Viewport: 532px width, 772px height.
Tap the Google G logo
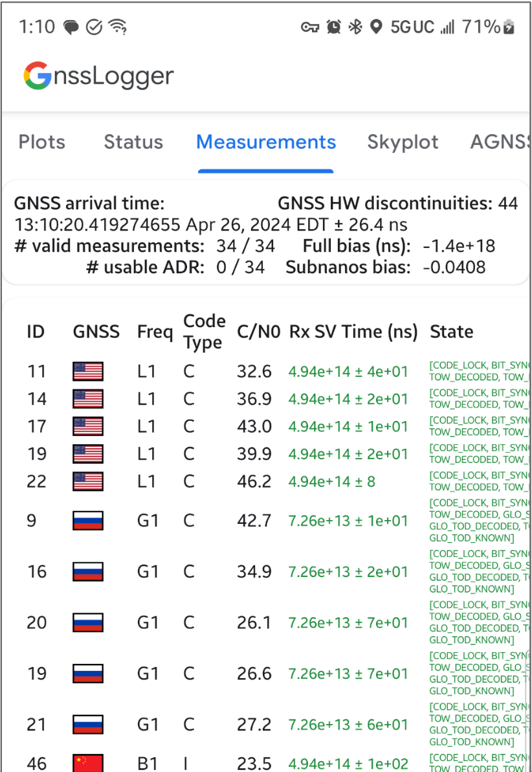[37, 76]
